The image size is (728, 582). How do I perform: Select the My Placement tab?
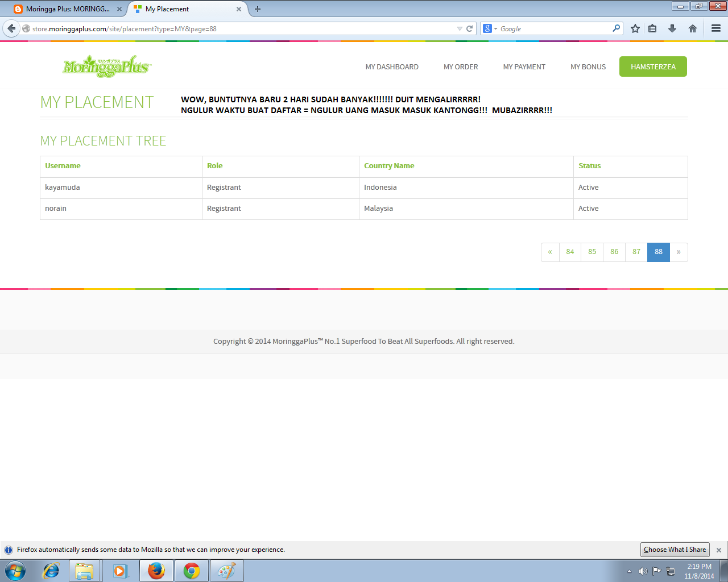pyautogui.click(x=187, y=9)
